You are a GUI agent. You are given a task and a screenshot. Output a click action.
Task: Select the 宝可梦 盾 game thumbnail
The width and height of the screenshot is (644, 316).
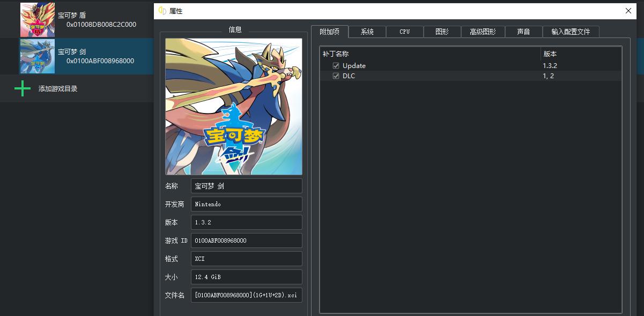pos(38,20)
